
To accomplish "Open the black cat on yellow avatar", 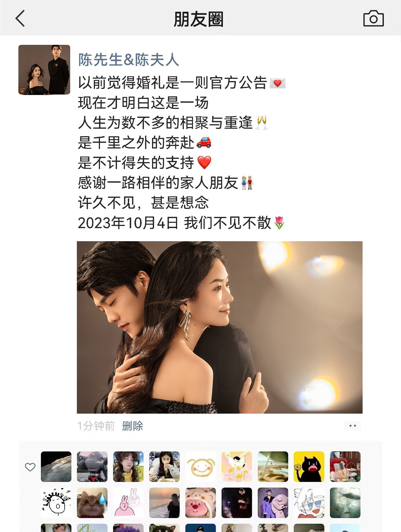I will pyautogui.click(x=309, y=467).
